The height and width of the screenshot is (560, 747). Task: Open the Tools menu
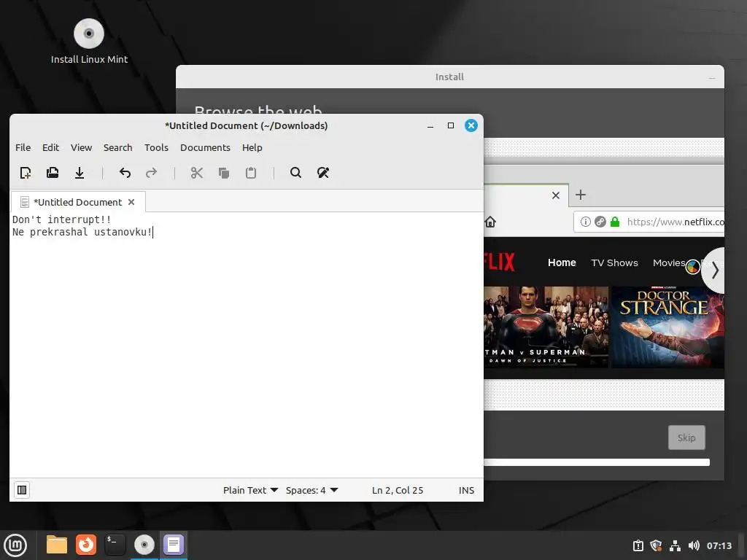(x=156, y=147)
